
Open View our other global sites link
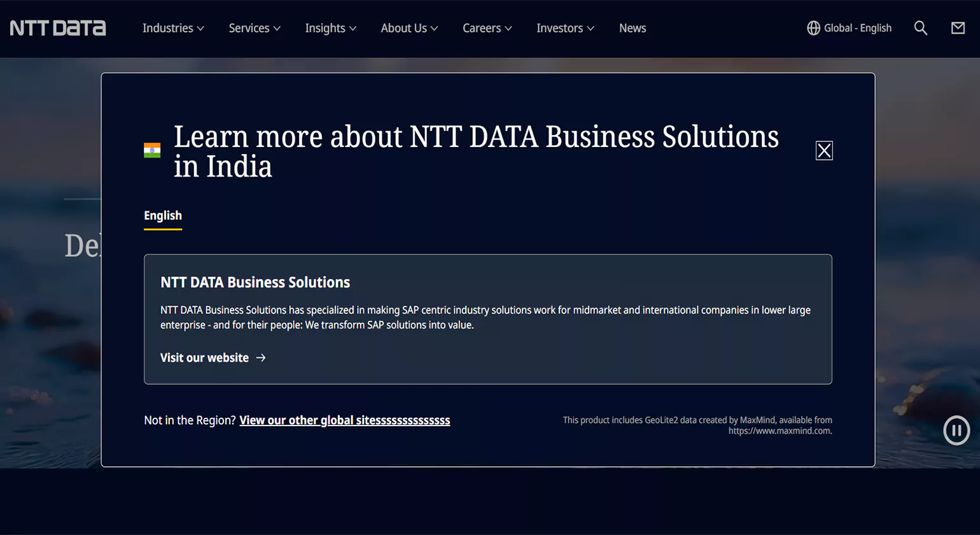pyautogui.click(x=344, y=420)
